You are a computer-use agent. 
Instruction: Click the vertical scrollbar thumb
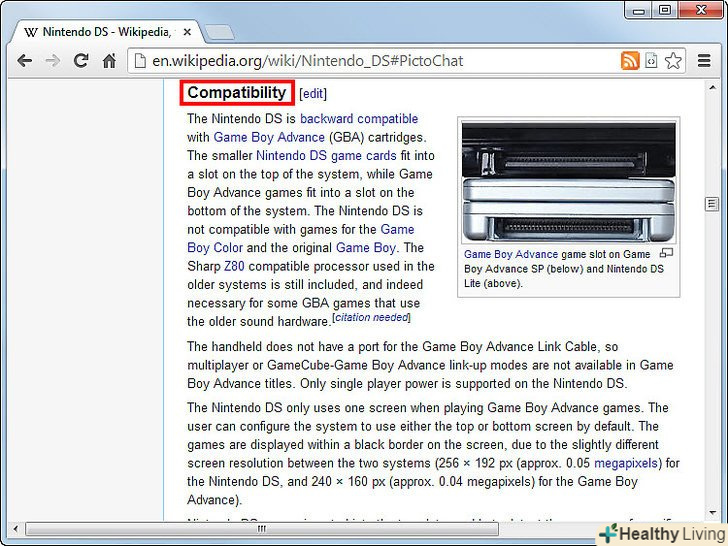coord(712,204)
